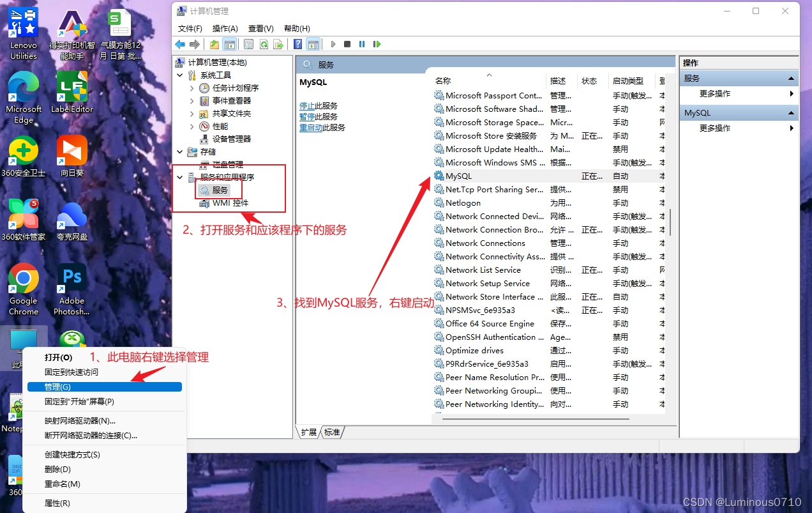Open the 夸克网盘 desktop shortcut
Image resolution: width=812 pixels, height=513 pixels.
coord(72,220)
